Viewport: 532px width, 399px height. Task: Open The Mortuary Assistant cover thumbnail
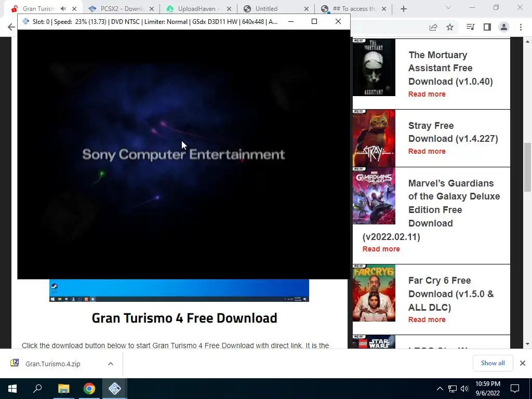click(x=374, y=68)
